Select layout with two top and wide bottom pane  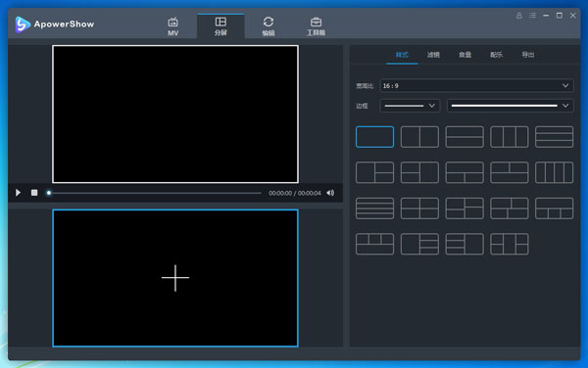click(510, 172)
